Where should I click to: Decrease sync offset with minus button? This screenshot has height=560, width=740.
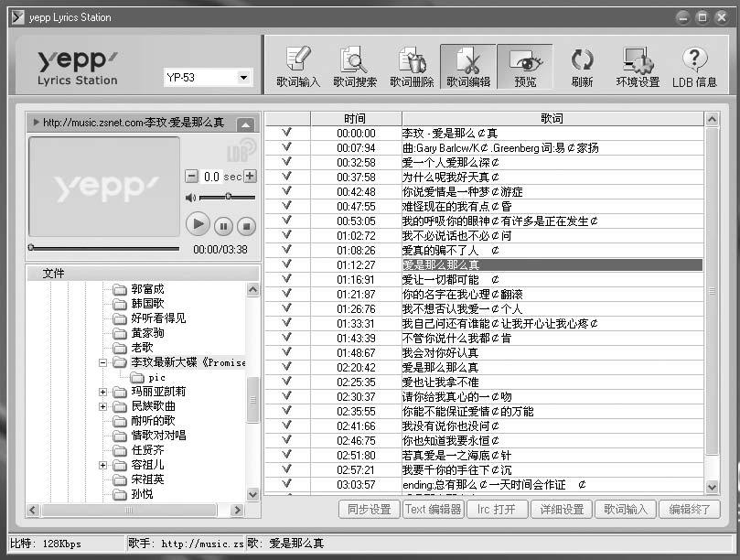pyautogui.click(x=191, y=177)
